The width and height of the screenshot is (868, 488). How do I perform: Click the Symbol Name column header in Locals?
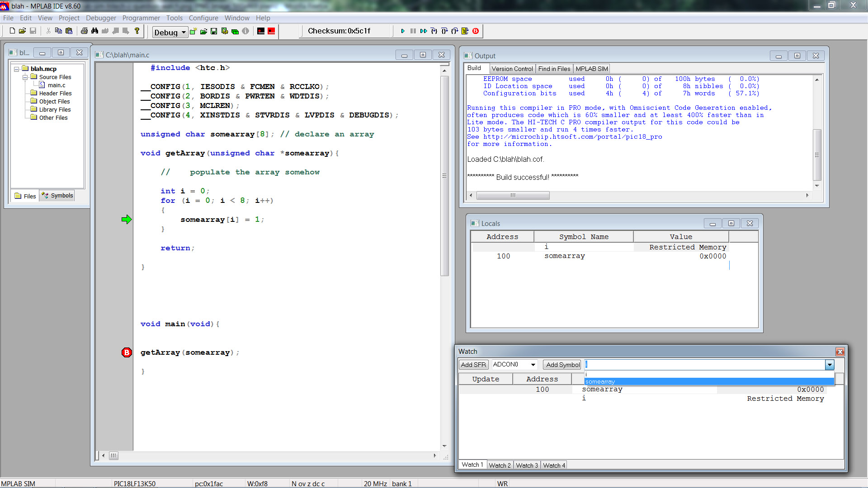pos(584,237)
